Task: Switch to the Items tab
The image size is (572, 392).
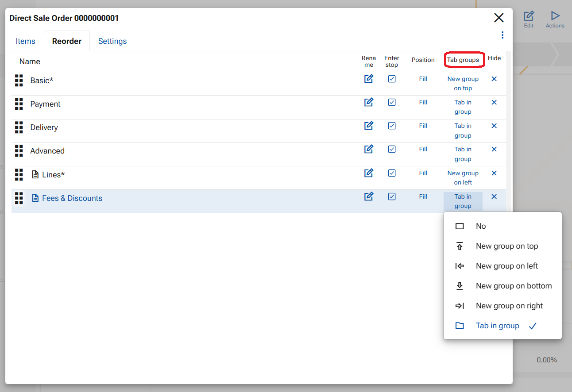Action: click(25, 41)
